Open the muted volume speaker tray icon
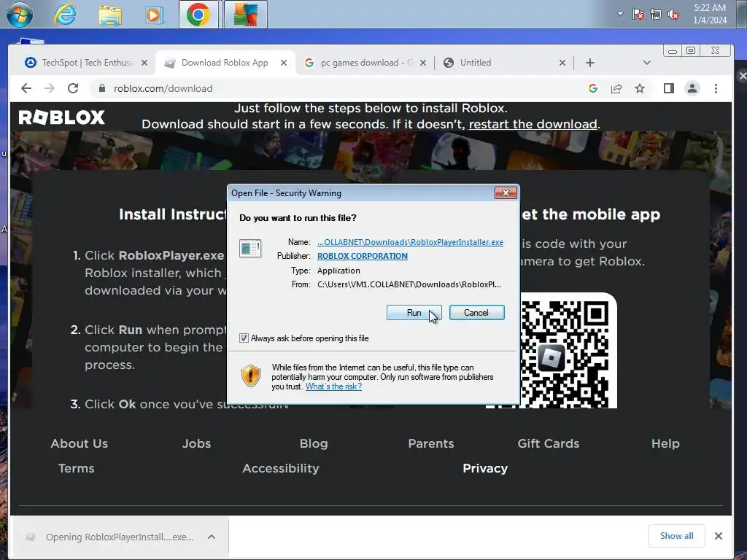The height and width of the screenshot is (560, 747). click(673, 15)
